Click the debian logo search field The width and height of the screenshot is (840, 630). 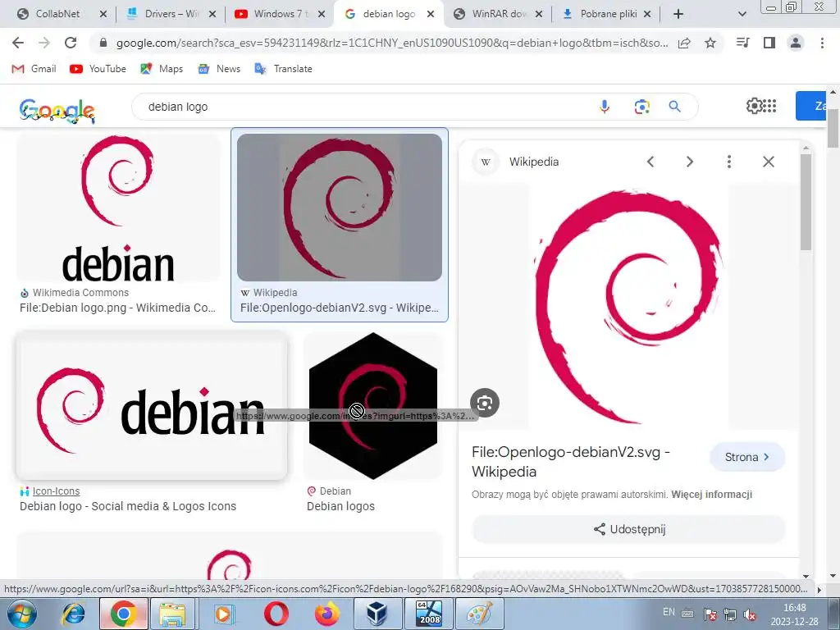click(364, 107)
